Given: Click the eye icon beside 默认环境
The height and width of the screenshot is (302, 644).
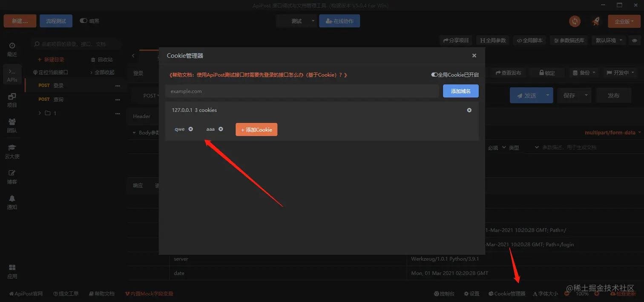Looking at the screenshot, I should 635,40.
